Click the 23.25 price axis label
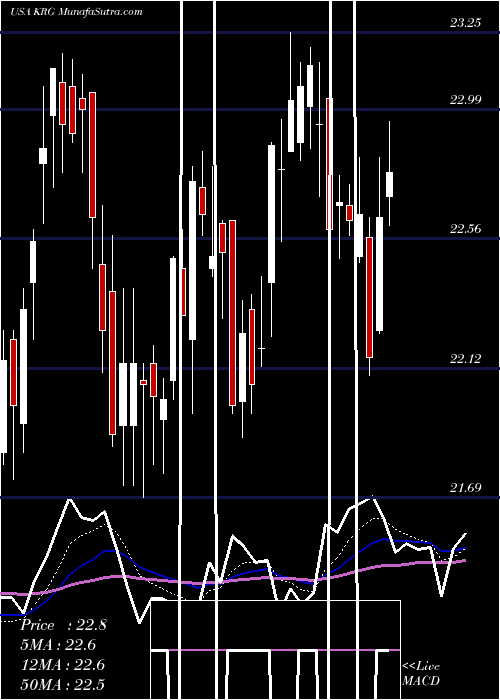Screen dimensions: 500x700 pos(465,22)
